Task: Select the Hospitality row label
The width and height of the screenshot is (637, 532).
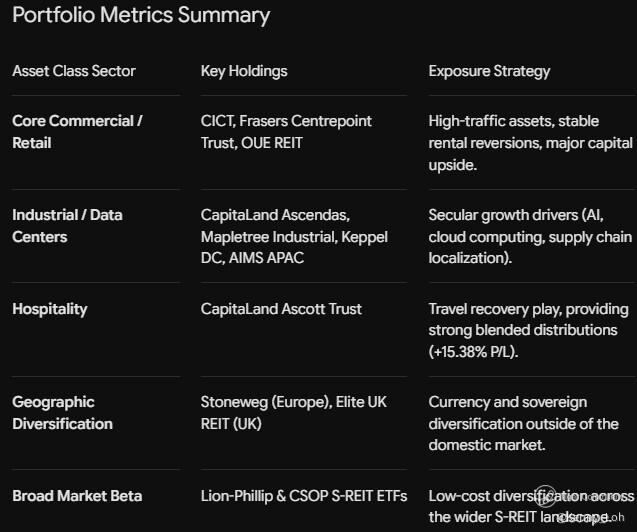Action: [x=50, y=309]
